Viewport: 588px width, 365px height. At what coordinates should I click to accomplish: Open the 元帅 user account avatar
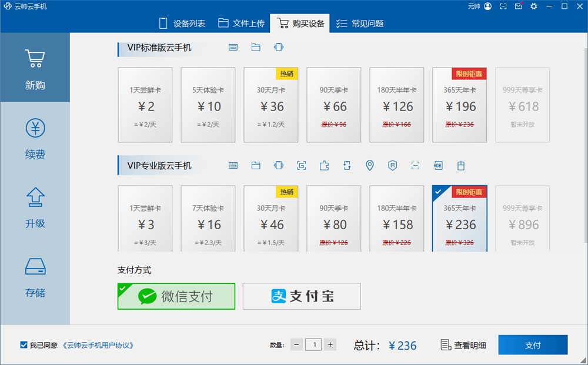click(x=487, y=6)
